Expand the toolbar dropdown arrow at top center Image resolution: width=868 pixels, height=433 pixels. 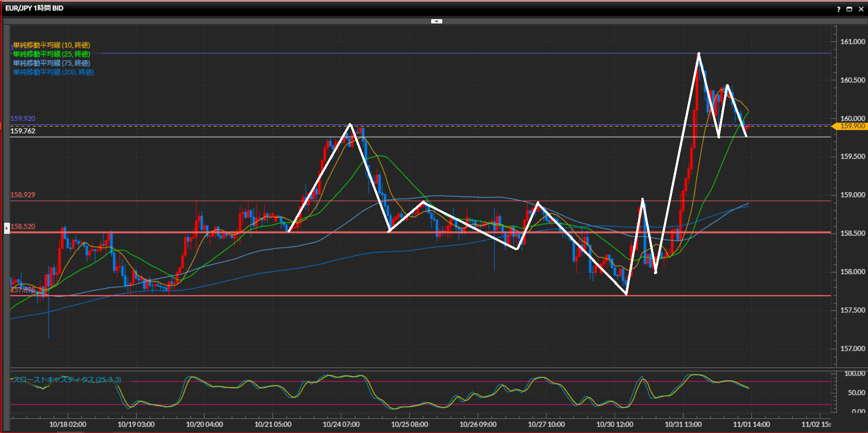click(436, 21)
